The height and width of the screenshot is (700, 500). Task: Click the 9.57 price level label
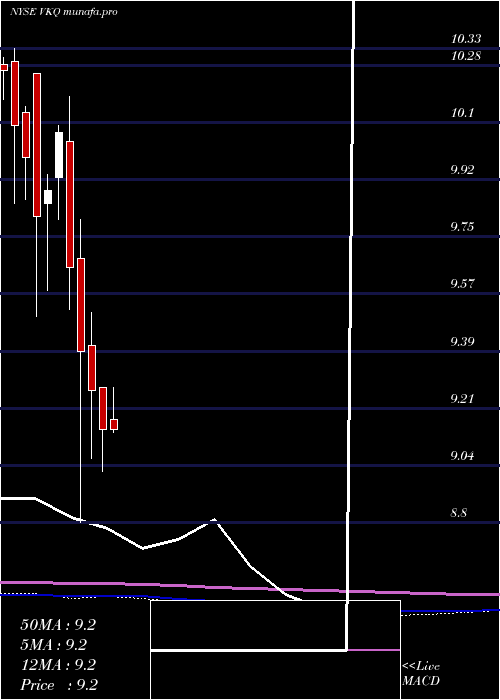pos(464,284)
